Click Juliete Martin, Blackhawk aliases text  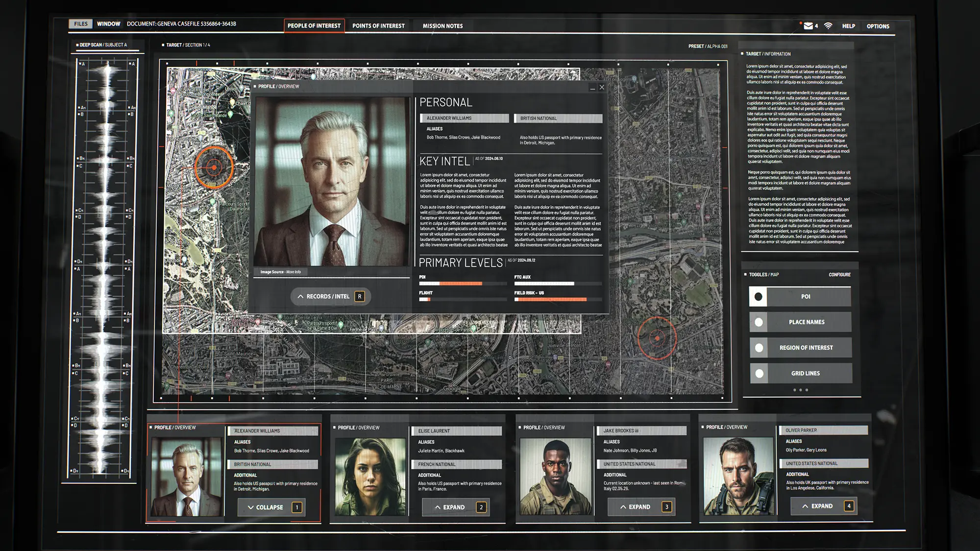point(441,451)
